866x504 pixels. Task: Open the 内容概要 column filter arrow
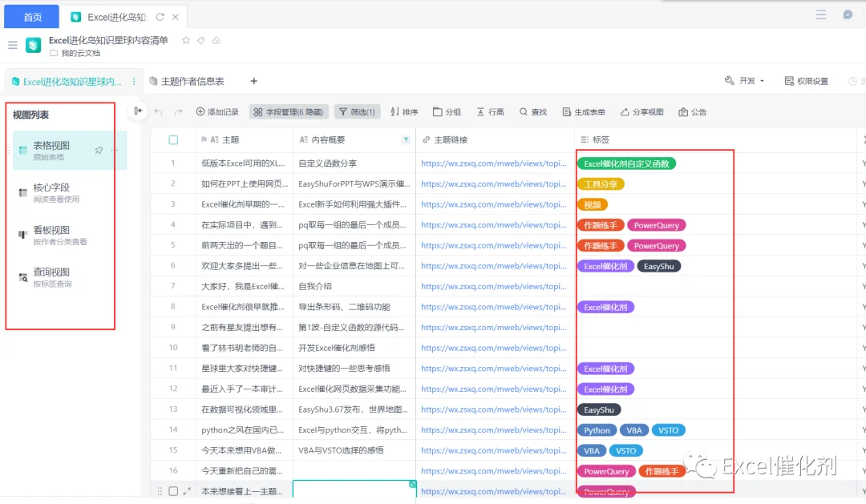[x=406, y=139]
